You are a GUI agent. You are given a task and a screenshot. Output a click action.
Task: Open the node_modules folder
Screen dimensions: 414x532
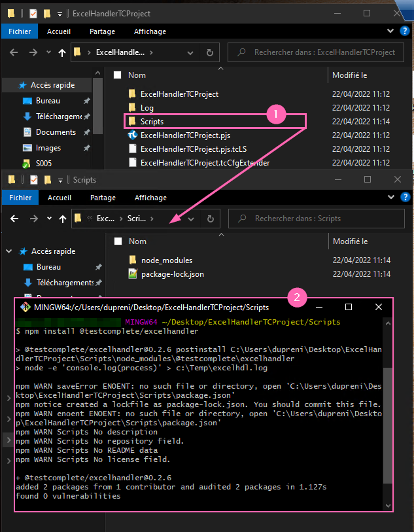click(167, 260)
